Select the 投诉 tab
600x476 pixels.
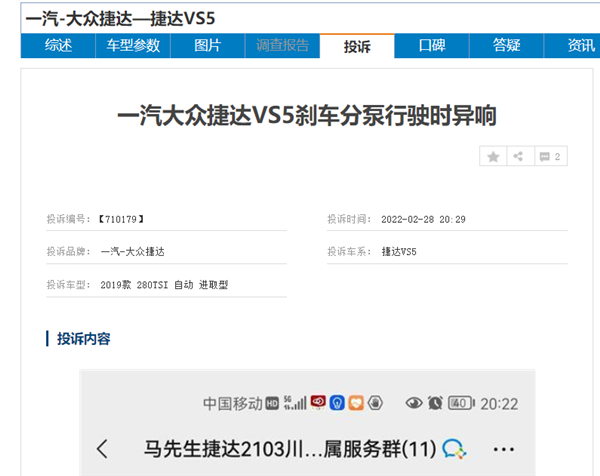point(357,46)
